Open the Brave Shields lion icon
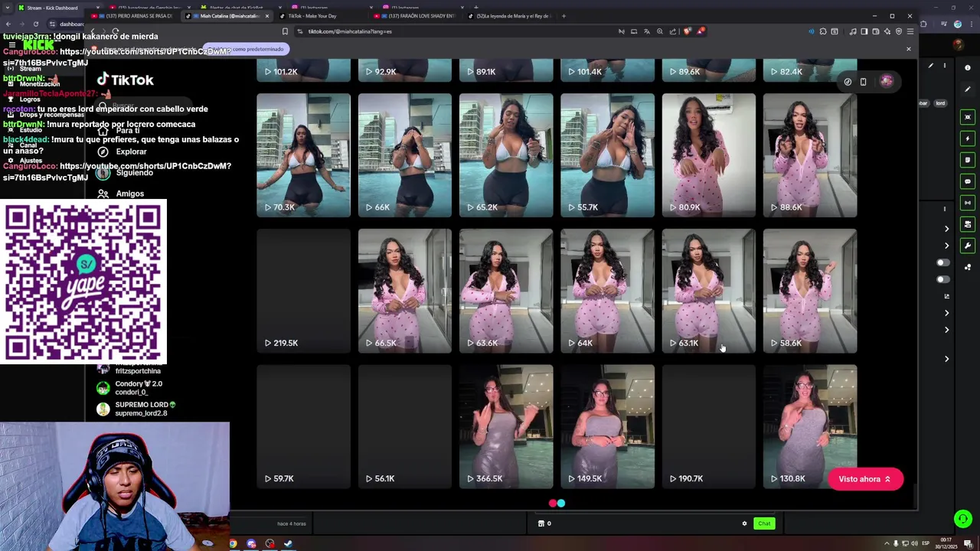 tap(687, 31)
